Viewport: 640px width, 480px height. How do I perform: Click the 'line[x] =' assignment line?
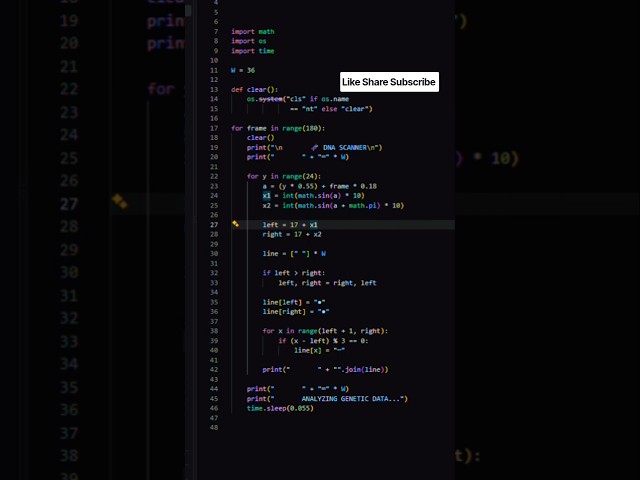pos(320,350)
